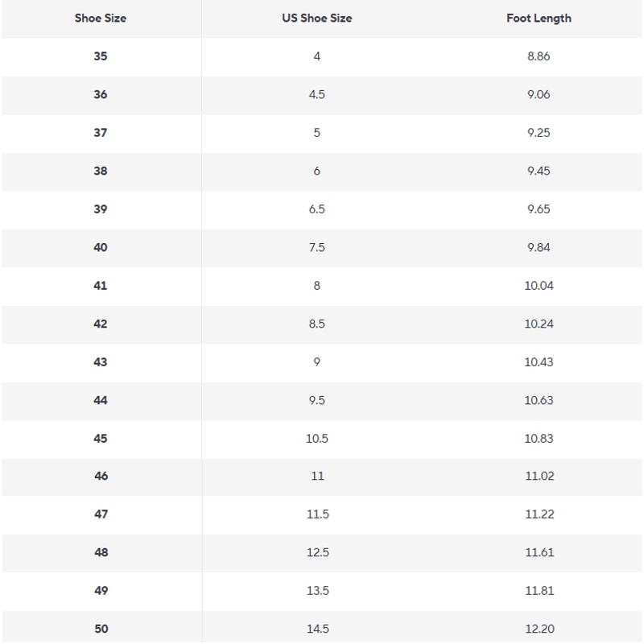Select shoe size 35 in first column

101,56
